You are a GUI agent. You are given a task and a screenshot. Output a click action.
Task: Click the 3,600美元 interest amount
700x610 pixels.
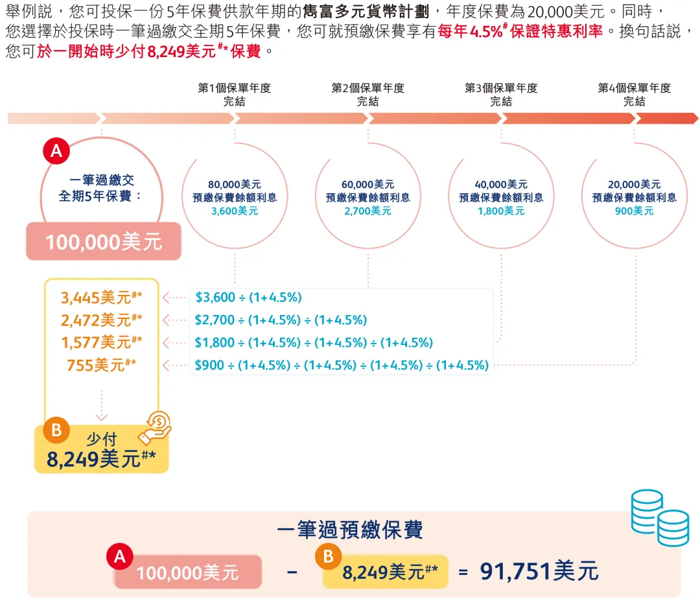(235, 211)
